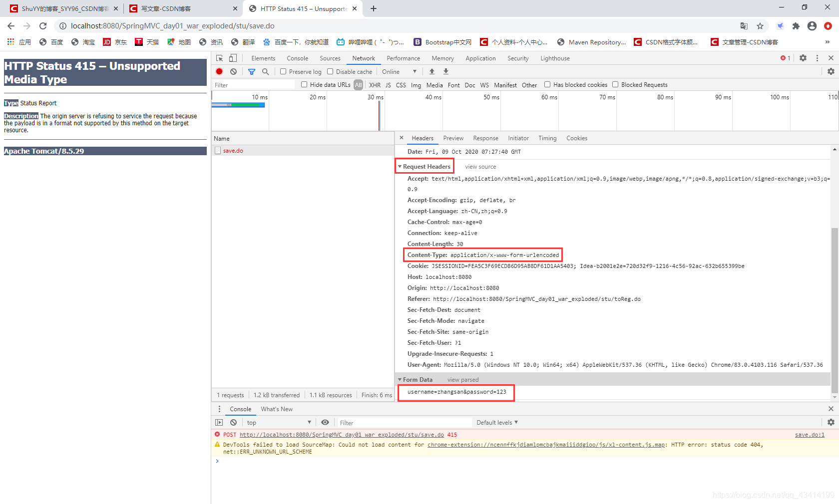Image resolution: width=839 pixels, height=504 pixels.
Task: Open the Online throttling dropdown
Action: pos(400,72)
